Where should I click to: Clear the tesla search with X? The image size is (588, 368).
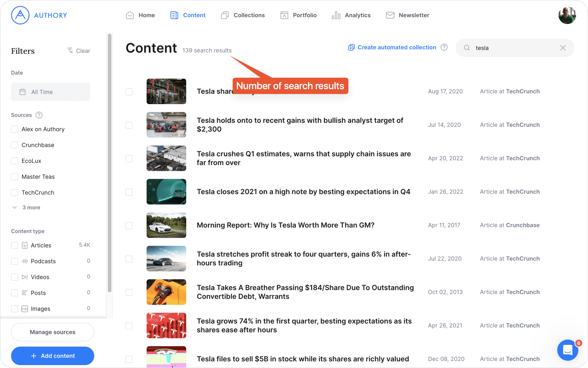pyautogui.click(x=563, y=48)
